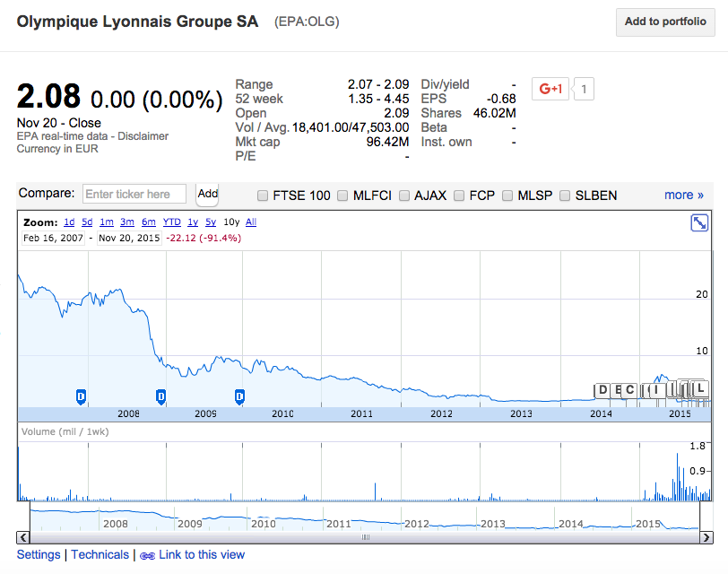
Task: Tick the AJAX comparison checkbox
Action: pyautogui.click(x=404, y=196)
